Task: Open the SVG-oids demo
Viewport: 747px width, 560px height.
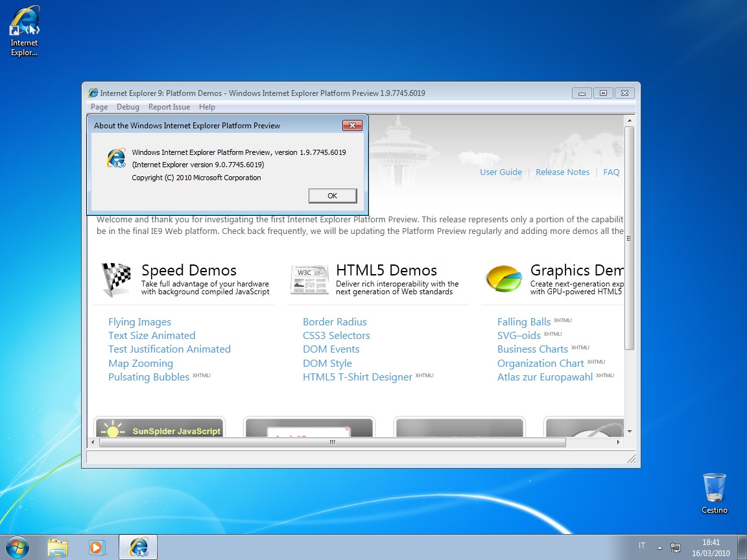Action: click(519, 335)
